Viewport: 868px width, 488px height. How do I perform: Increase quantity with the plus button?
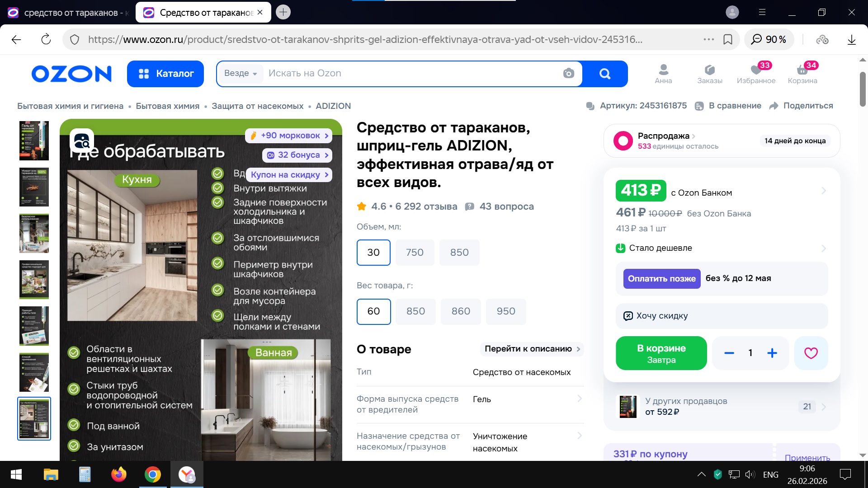point(772,353)
